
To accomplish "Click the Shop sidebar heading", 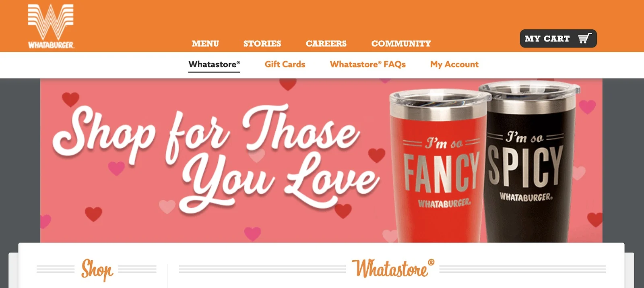I will (97, 269).
